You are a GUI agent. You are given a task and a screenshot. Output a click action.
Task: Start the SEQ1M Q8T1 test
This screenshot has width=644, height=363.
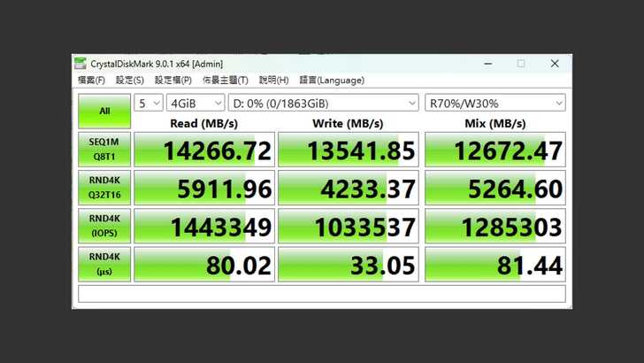[x=104, y=150]
